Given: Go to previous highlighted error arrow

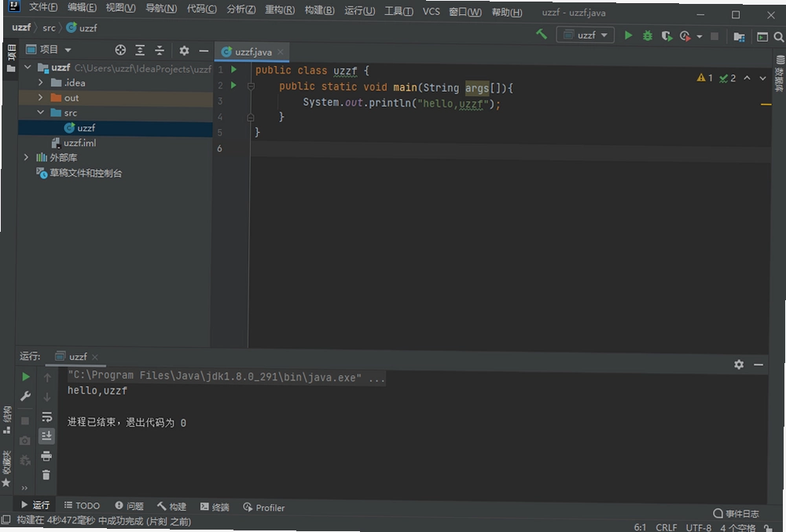Looking at the screenshot, I should 747,78.
